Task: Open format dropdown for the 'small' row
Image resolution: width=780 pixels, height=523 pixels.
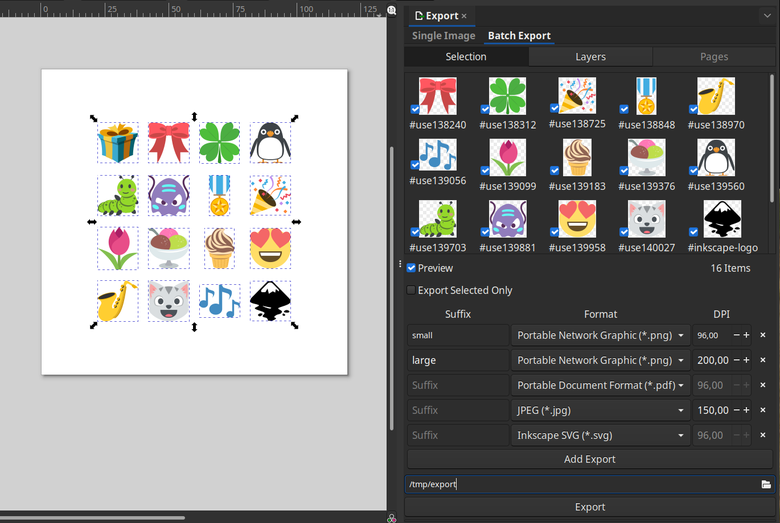Action: click(600, 335)
